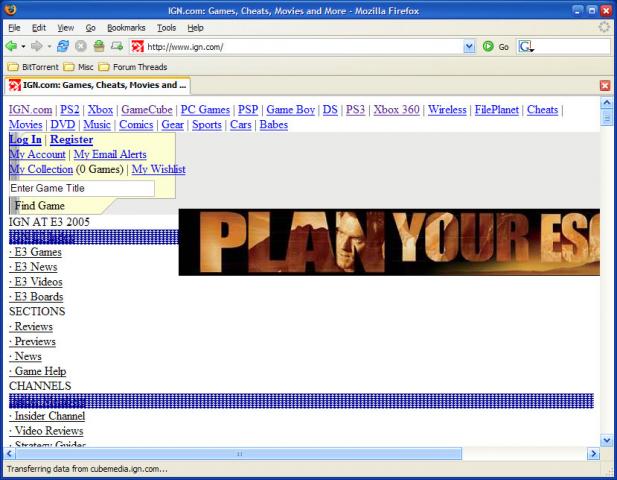Click the Google search engine icon
This screenshot has width=617, height=480.
(526, 46)
